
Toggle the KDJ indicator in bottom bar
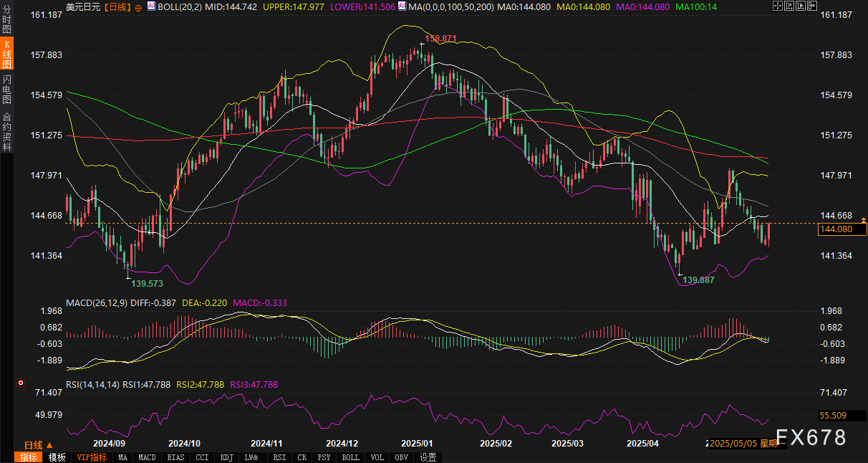coord(227,457)
